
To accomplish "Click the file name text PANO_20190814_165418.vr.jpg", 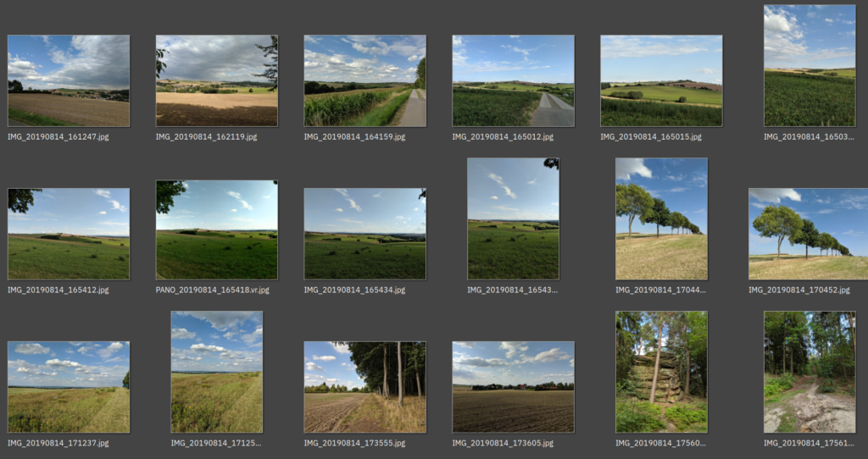I will pyautogui.click(x=213, y=290).
